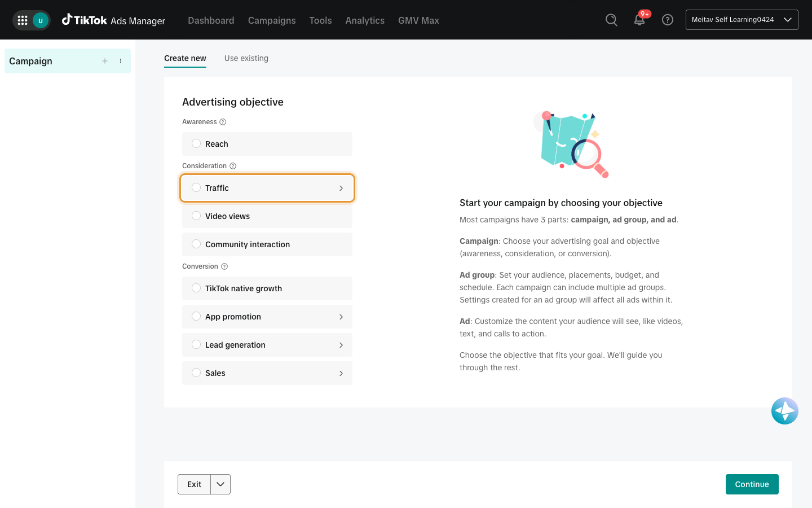Click the Awareness info tooltip icon
The width and height of the screenshot is (812, 508).
tap(223, 122)
